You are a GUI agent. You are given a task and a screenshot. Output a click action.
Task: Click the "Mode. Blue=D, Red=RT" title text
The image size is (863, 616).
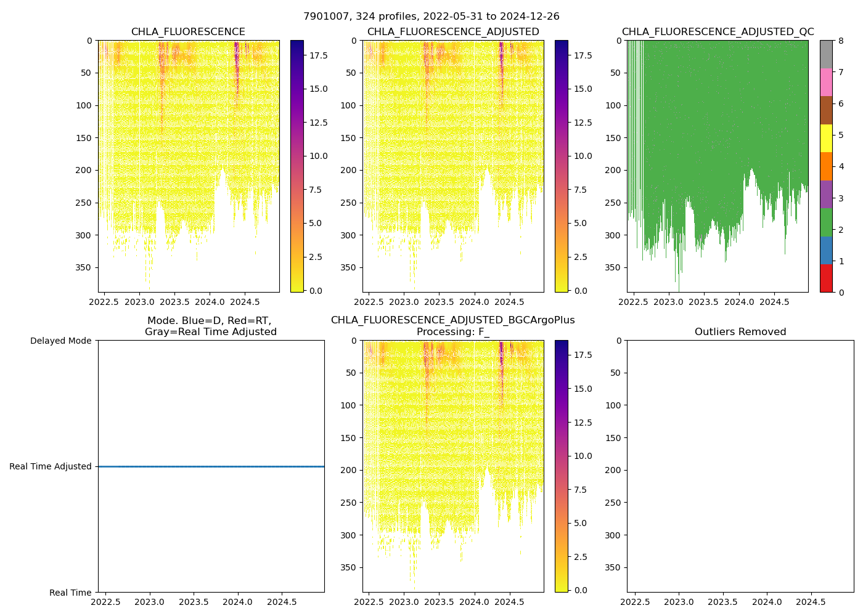(x=209, y=321)
